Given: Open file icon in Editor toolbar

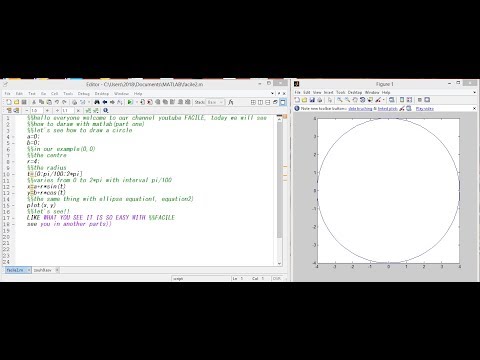Looking at the screenshot, I should [16, 102].
